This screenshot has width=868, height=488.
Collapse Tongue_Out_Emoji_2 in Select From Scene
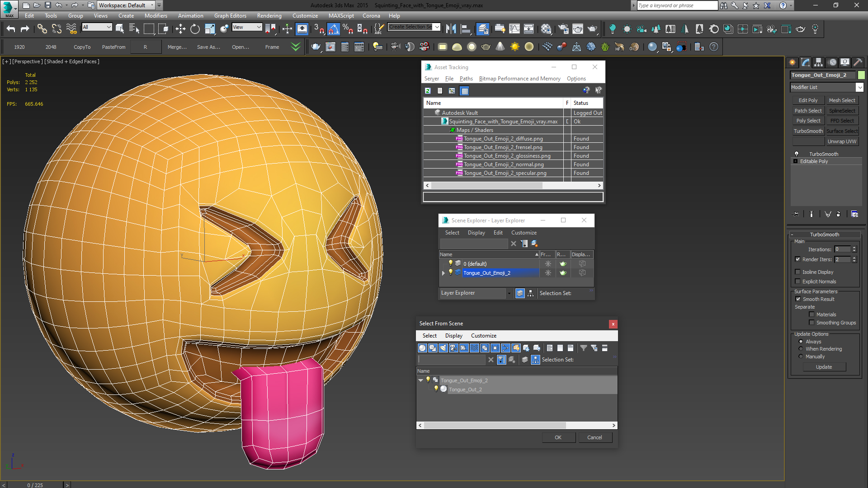pyautogui.click(x=421, y=380)
